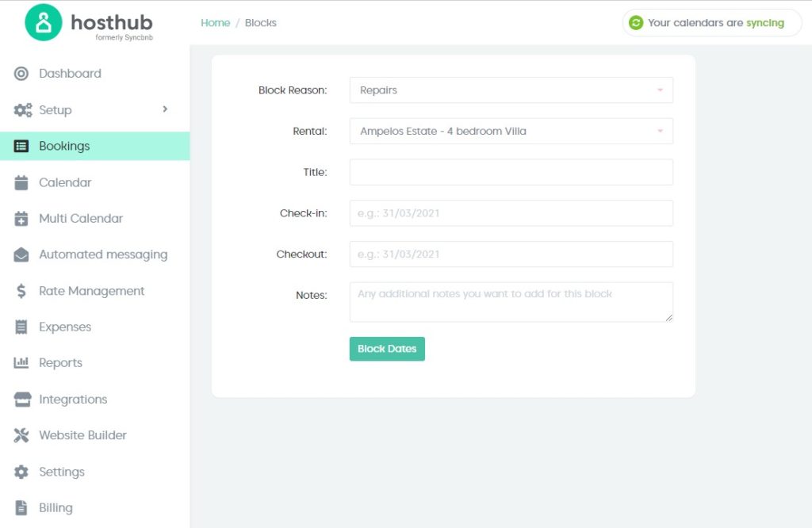Click the Block Dates button
The height and width of the screenshot is (528, 812).
click(387, 349)
